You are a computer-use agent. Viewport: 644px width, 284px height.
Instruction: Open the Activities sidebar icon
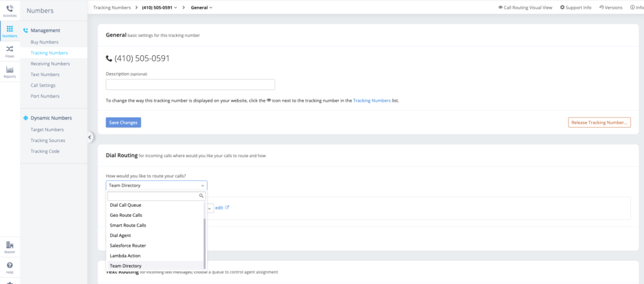click(9, 11)
